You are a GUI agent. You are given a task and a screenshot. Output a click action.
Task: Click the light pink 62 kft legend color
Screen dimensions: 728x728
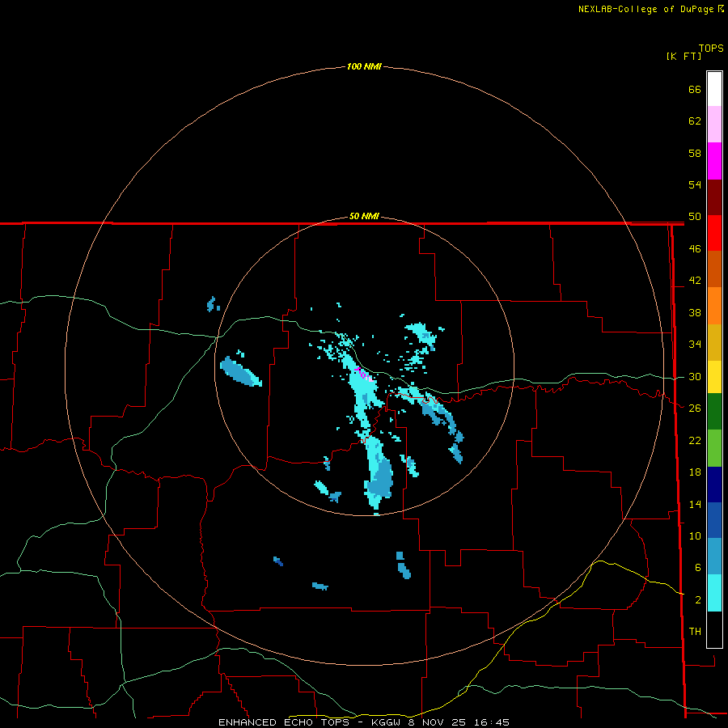[714, 125]
